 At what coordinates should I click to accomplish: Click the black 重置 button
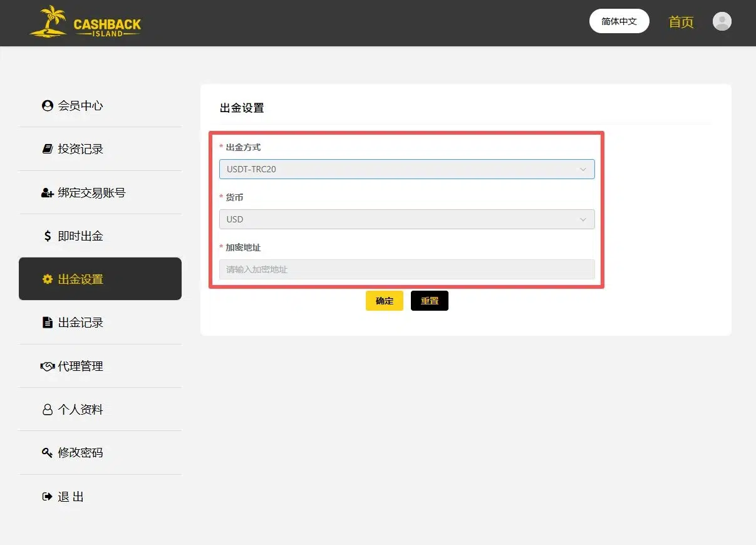pyautogui.click(x=430, y=301)
